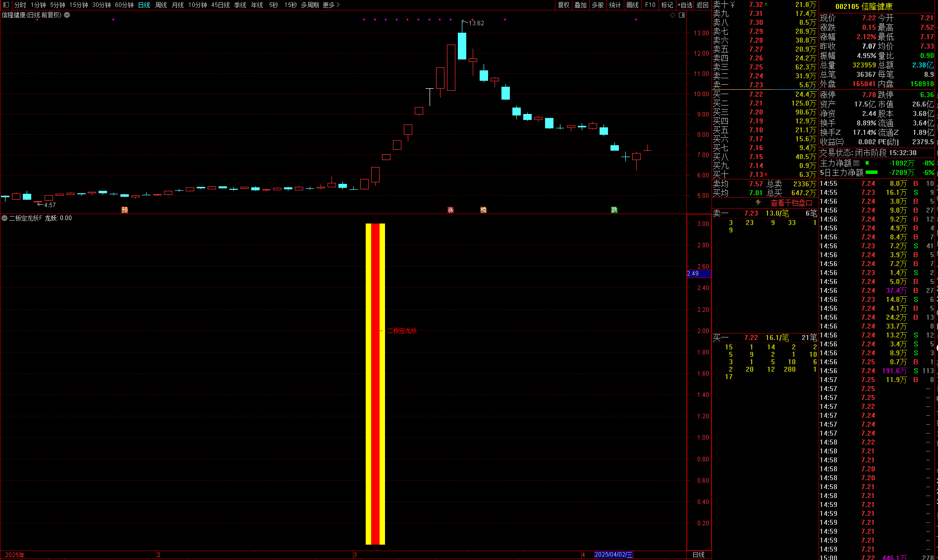The height and width of the screenshot is (560, 938).
Task: Click the 191.6万 large trade entry
Action: click(894, 371)
